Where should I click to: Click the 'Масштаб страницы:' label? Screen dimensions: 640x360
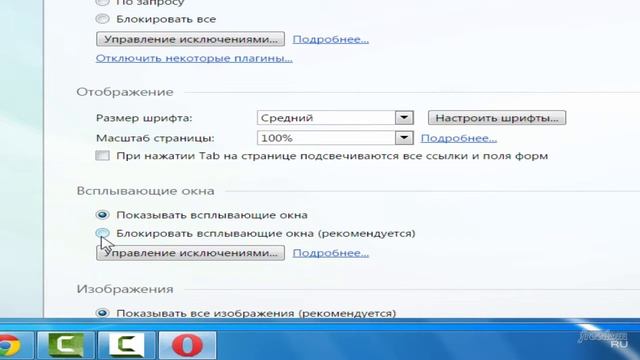tap(155, 138)
